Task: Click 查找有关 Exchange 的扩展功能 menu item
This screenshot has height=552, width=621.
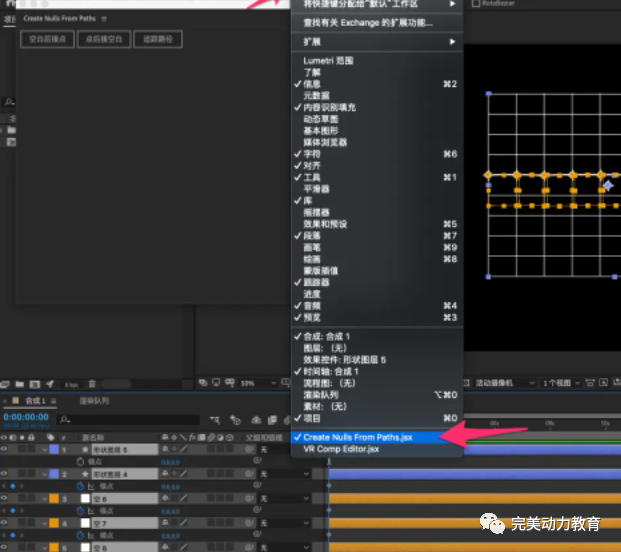Action: (x=377, y=23)
